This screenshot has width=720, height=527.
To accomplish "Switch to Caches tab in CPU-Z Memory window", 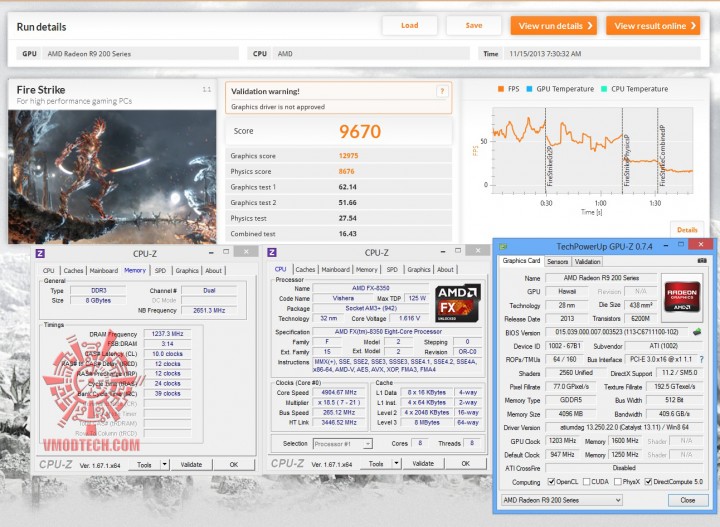I will tap(73, 270).
